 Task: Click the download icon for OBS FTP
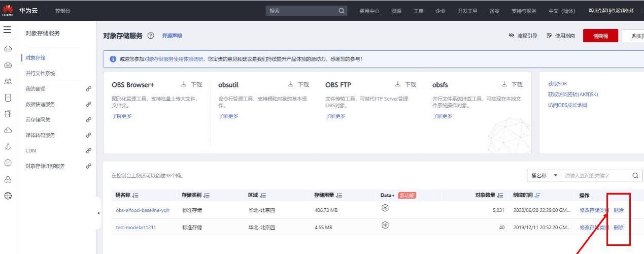(x=398, y=85)
